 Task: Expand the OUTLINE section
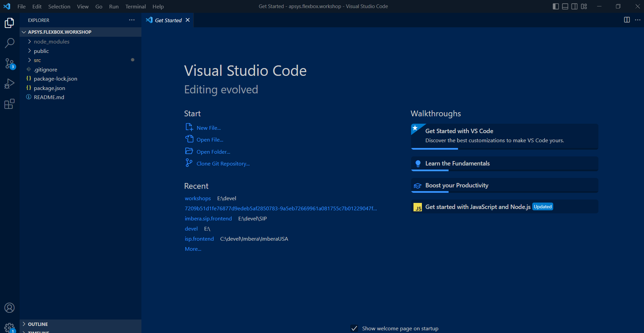click(x=37, y=324)
